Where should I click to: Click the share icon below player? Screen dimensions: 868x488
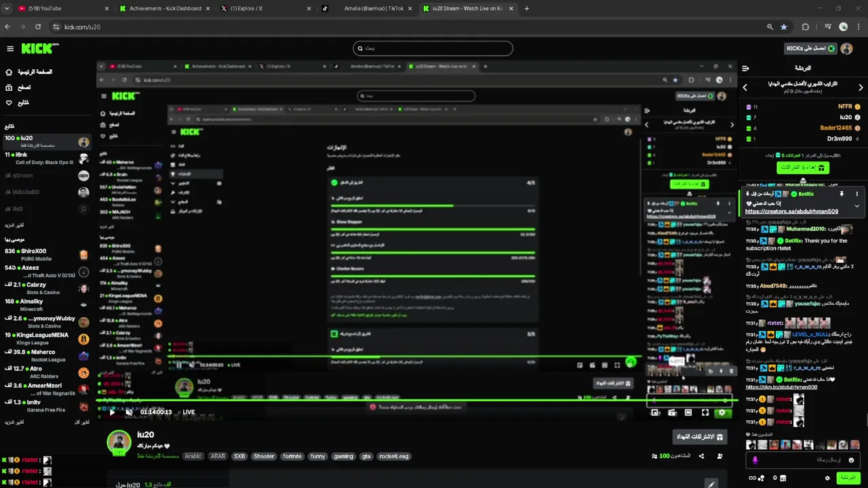(x=701, y=456)
